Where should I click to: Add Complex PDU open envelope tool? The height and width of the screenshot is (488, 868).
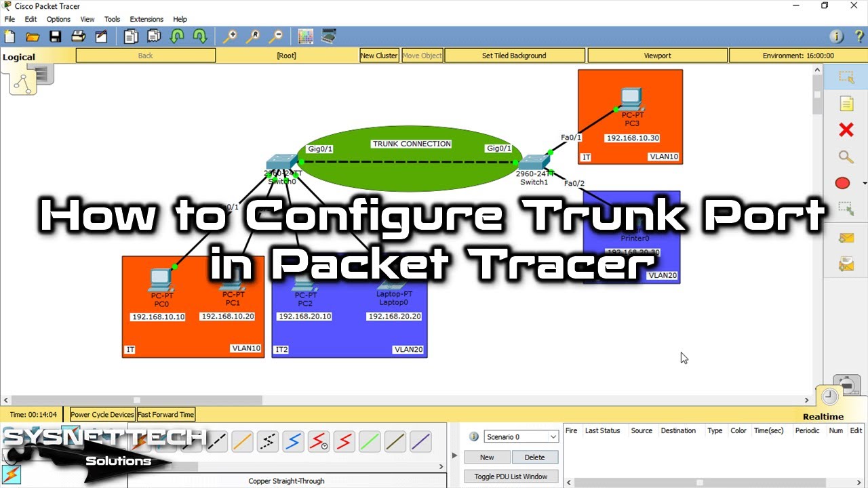(x=846, y=264)
